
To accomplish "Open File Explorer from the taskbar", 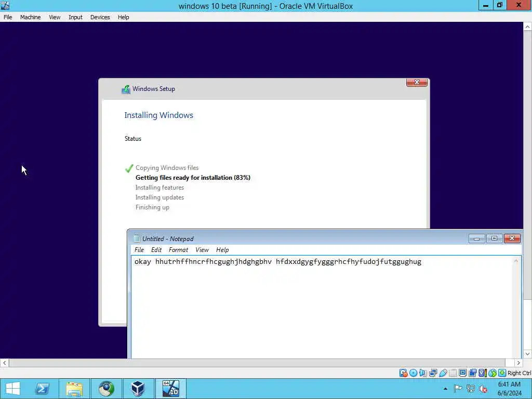I will click(x=74, y=389).
